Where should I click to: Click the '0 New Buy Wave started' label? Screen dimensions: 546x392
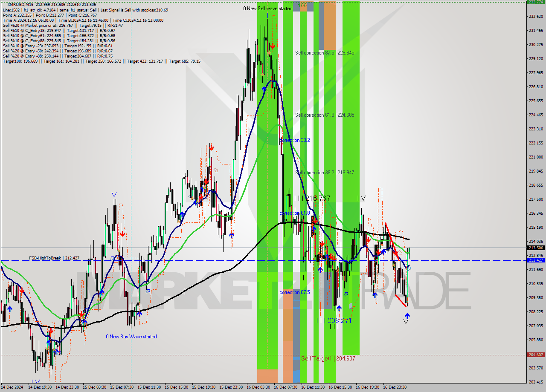pos(131,337)
